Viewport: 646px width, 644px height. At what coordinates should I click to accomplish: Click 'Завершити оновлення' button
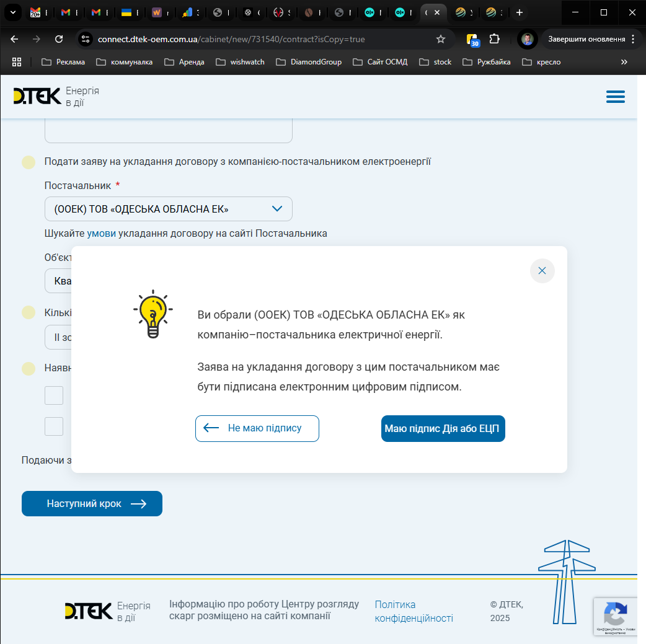coord(586,39)
